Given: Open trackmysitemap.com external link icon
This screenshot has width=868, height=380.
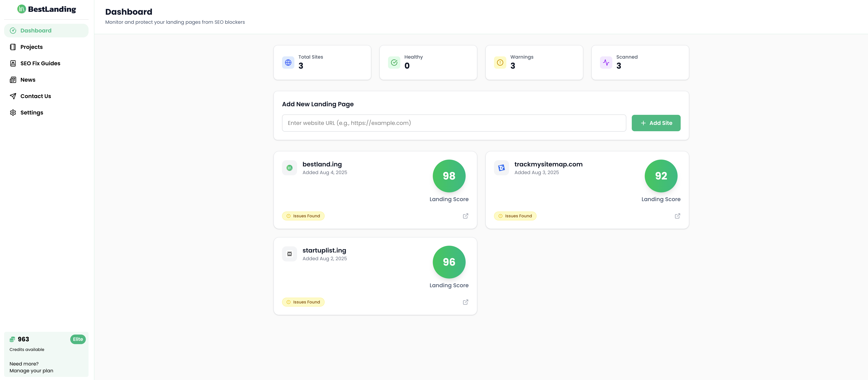Looking at the screenshot, I should pyautogui.click(x=677, y=216).
